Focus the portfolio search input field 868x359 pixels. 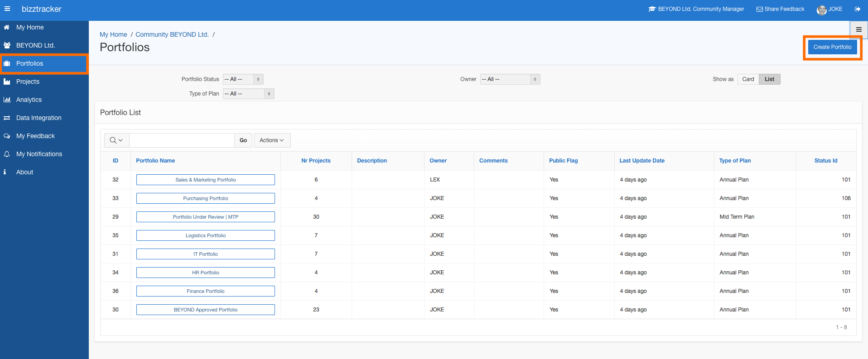(x=182, y=140)
